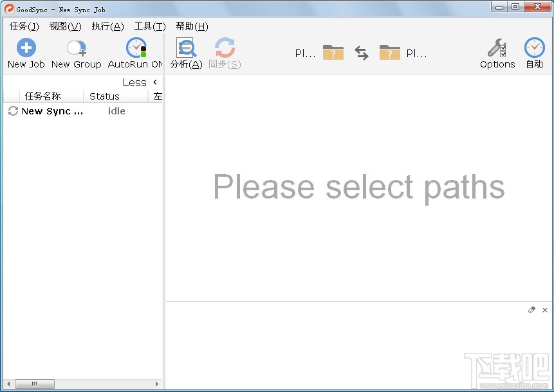Click the sync direction arrows icon
Image resolution: width=554 pixels, height=392 pixels.
pos(362,53)
